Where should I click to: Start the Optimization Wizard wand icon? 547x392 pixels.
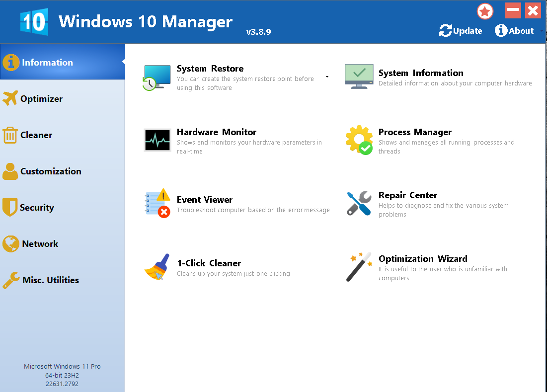359,267
